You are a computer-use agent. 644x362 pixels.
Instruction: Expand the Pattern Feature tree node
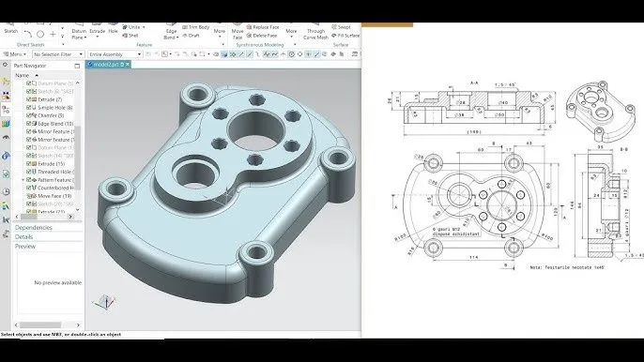tap(23, 180)
